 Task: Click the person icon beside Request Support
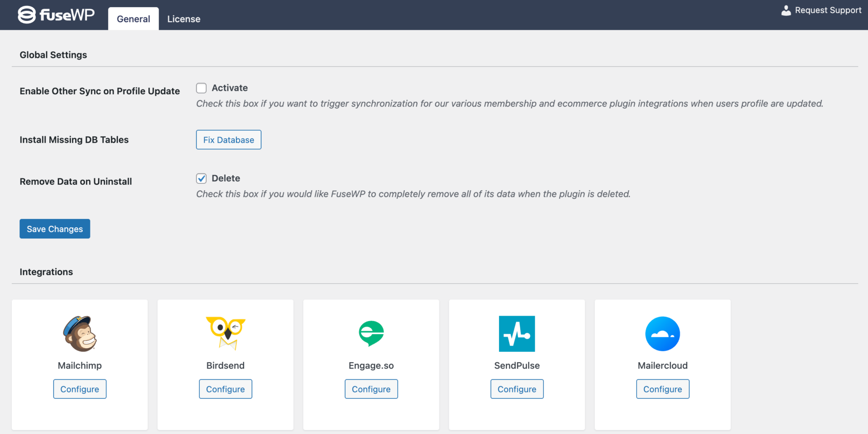tap(786, 10)
